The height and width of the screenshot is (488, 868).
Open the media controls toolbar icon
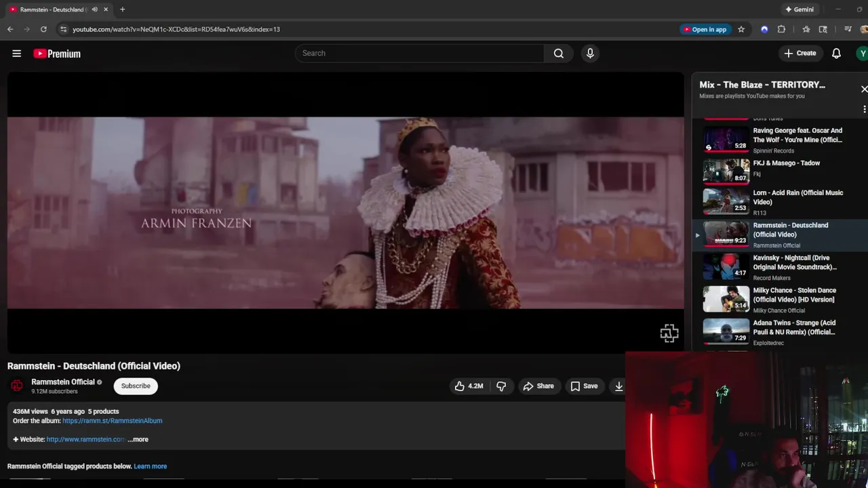(x=848, y=29)
